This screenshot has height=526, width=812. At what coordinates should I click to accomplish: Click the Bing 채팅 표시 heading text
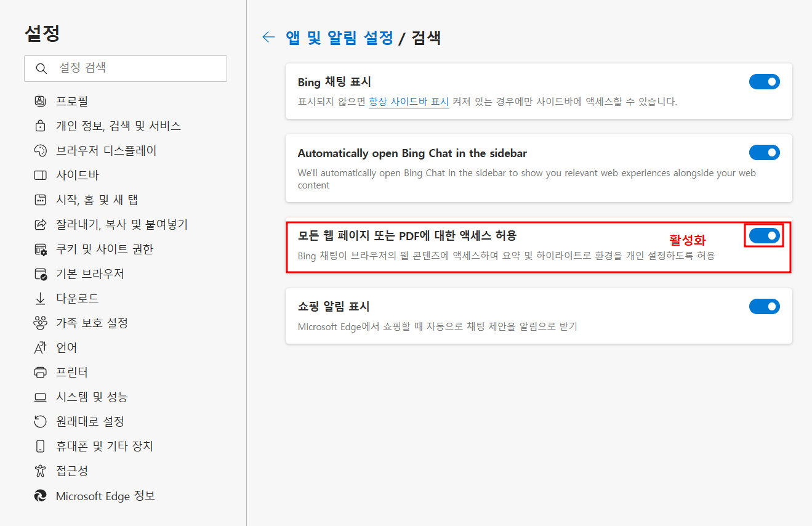tap(334, 82)
